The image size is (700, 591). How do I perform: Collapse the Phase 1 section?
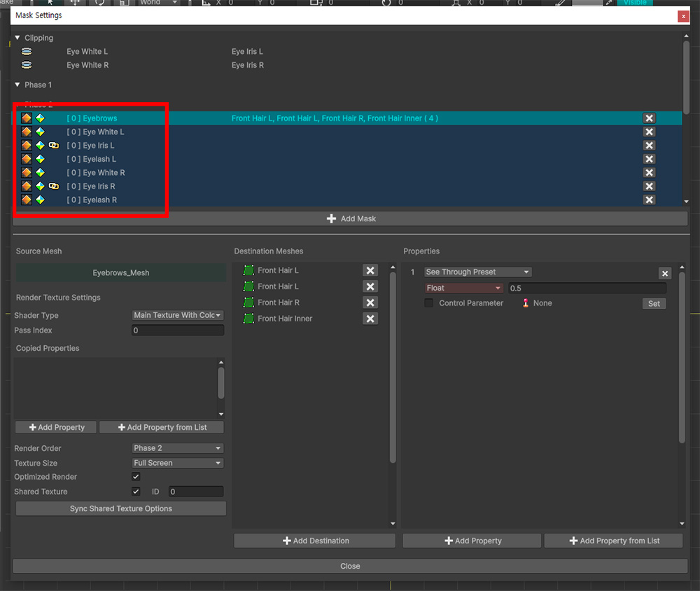[x=17, y=85]
